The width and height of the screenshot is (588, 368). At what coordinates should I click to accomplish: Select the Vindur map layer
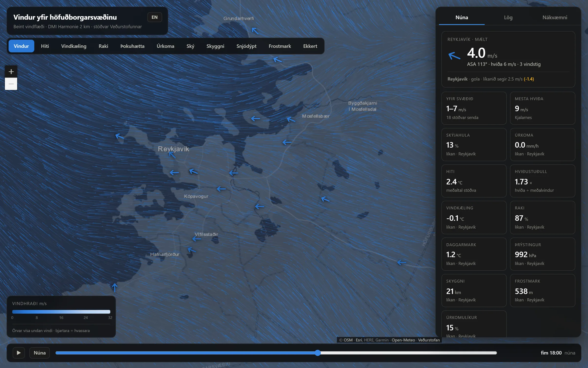21,46
